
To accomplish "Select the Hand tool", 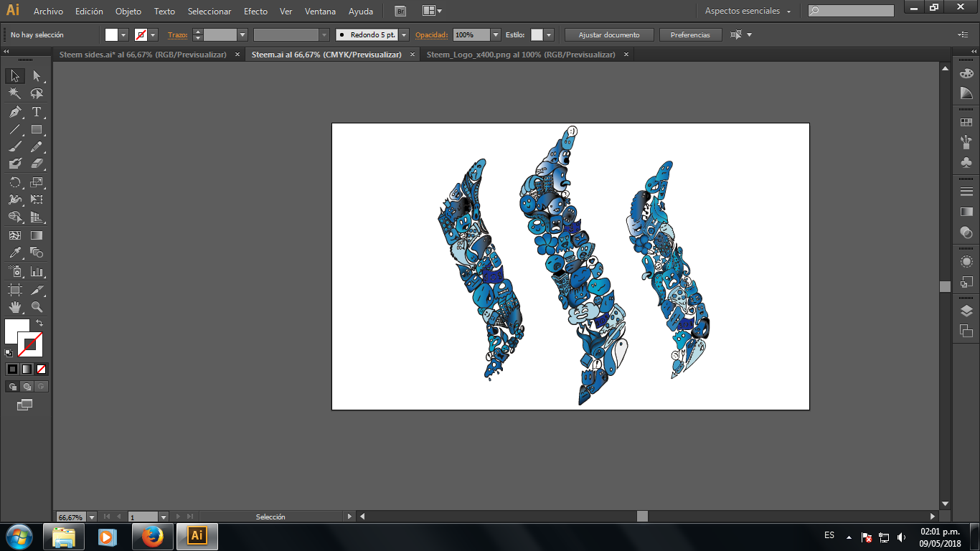I will tap(14, 307).
